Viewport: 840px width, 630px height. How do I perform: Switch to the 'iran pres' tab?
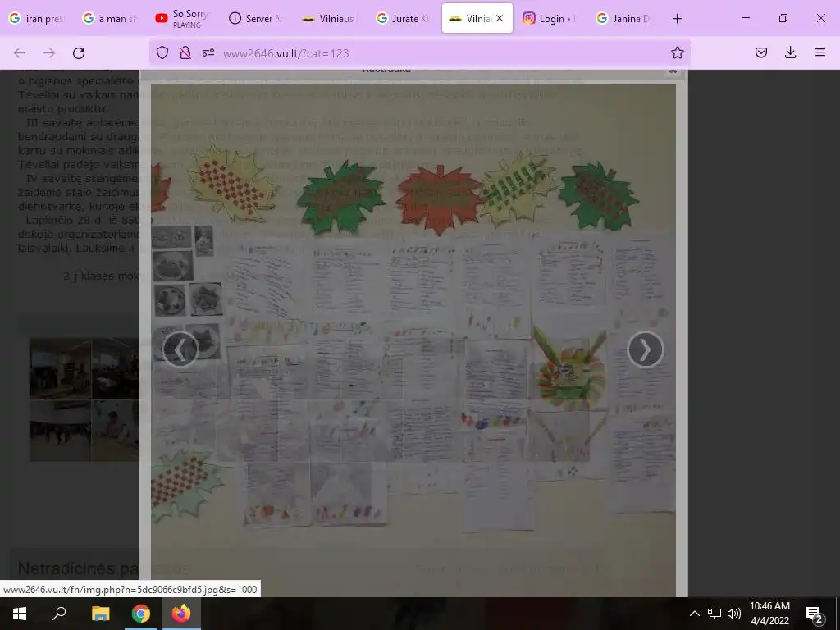coord(36,19)
